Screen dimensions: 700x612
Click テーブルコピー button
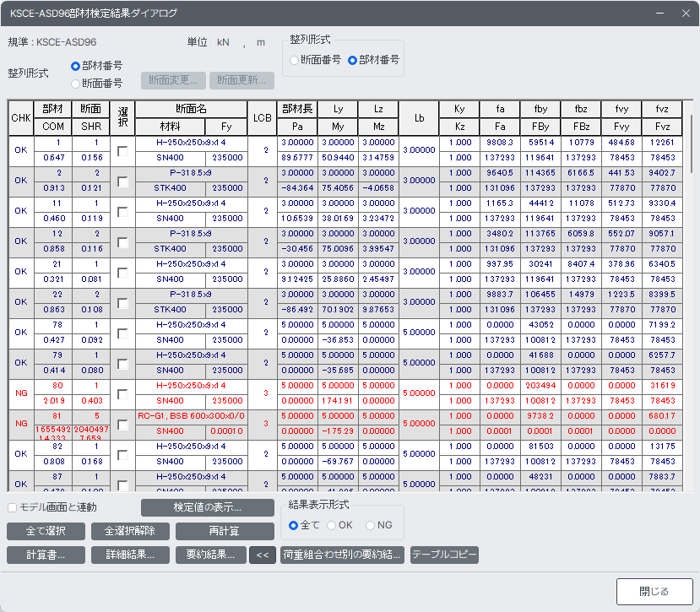coord(444,555)
